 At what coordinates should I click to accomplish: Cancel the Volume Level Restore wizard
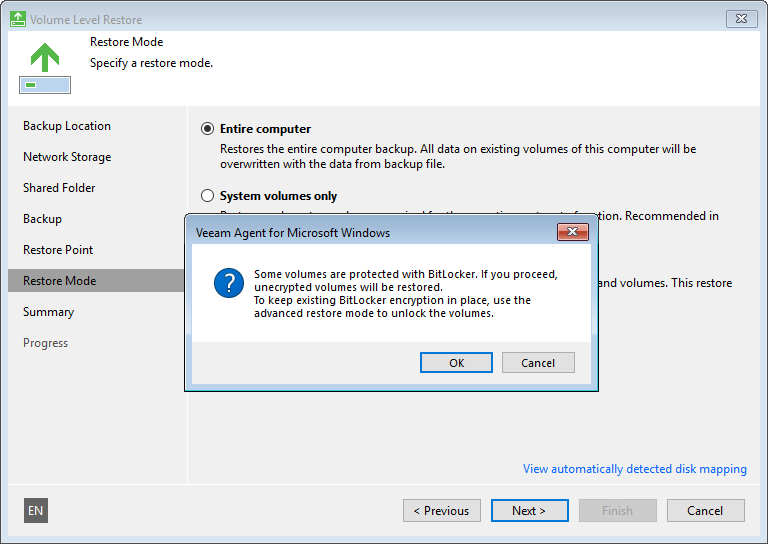[705, 511]
